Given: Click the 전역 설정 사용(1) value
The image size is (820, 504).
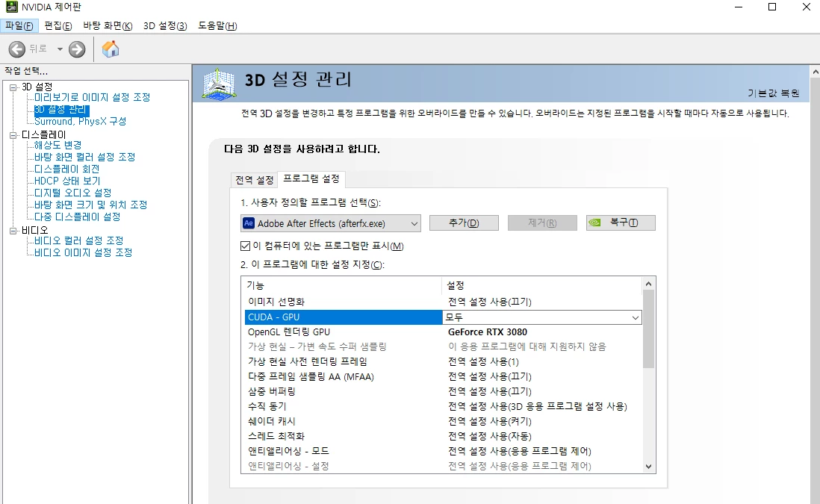Looking at the screenshot, I should point(483,362).
